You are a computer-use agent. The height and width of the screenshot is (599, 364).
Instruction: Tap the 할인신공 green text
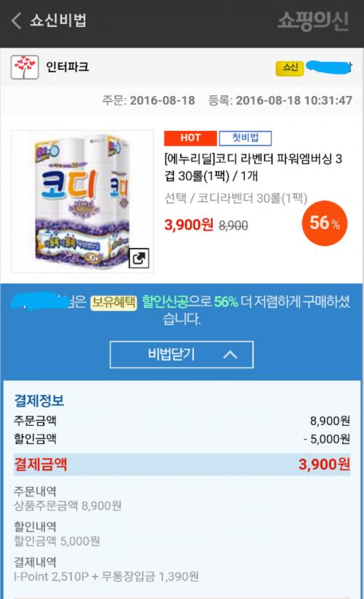pos(165,302)
